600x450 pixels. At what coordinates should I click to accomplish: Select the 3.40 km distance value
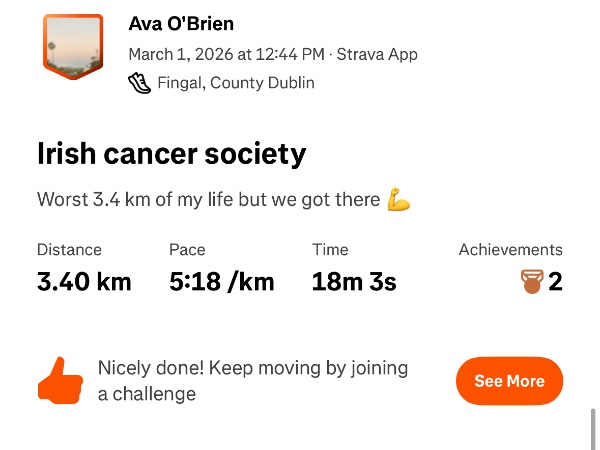pyautogui.click(x=84, y=282)
